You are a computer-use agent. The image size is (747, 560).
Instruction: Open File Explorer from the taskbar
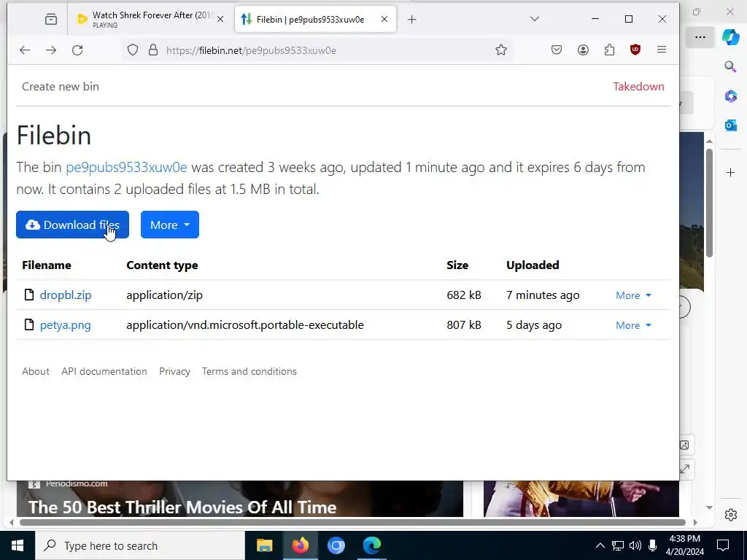[264, 545]
